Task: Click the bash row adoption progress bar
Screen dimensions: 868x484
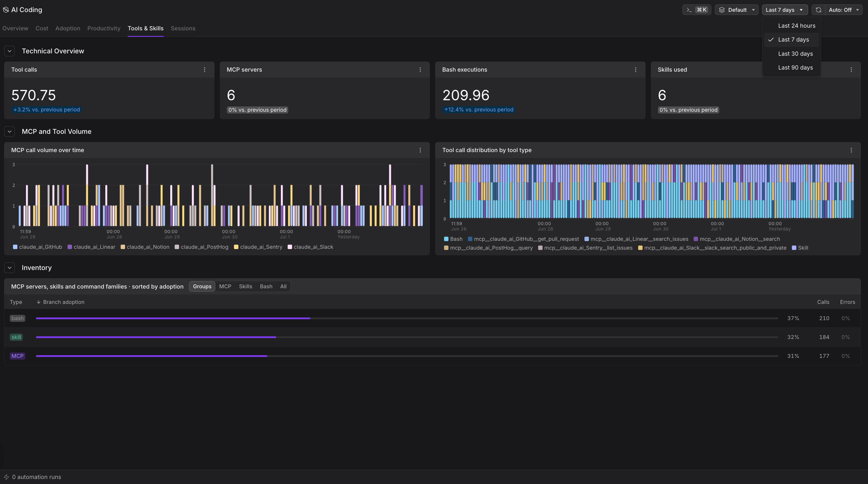Action: [407, 318]
